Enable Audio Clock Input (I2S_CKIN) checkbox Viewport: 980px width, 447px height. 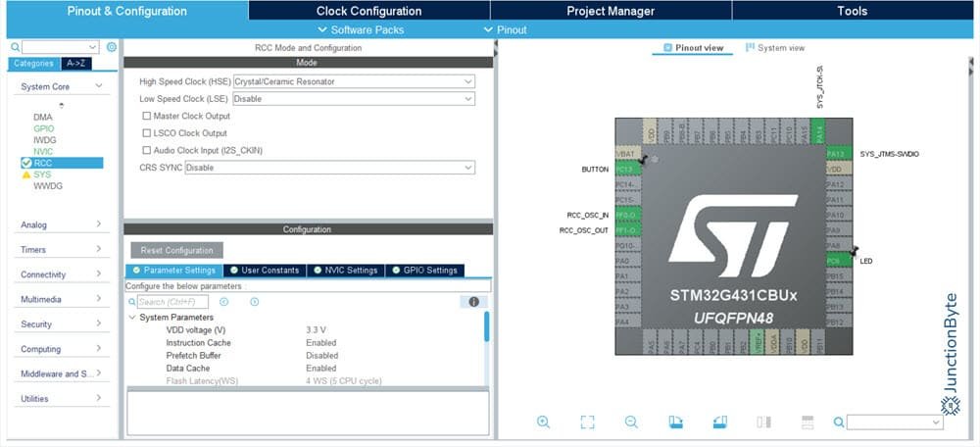147,150
